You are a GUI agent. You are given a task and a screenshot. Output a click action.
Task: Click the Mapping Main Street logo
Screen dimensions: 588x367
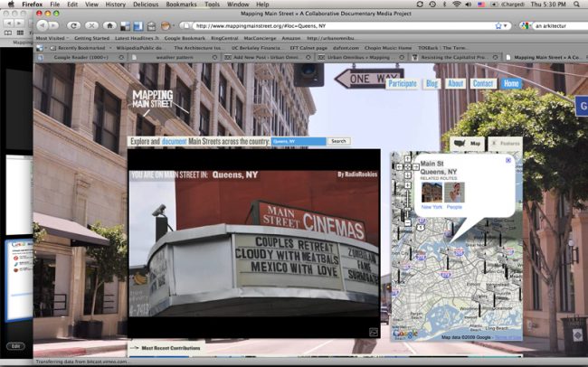(x=153, y=99)
